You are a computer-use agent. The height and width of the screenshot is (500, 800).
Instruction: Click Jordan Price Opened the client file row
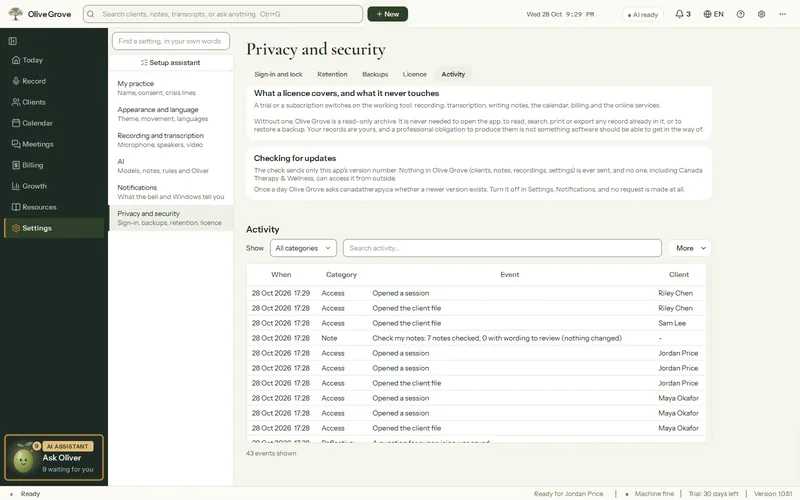click(476, 383)
